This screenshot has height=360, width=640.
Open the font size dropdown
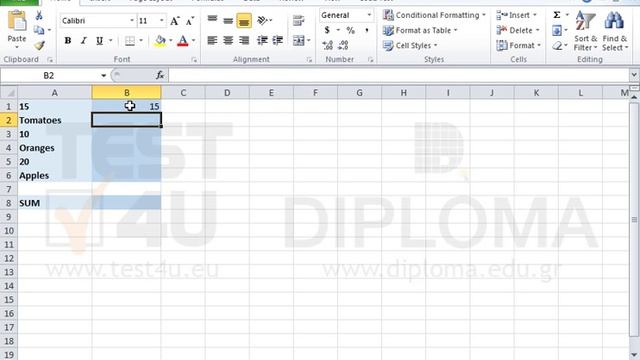coord(162,20)
